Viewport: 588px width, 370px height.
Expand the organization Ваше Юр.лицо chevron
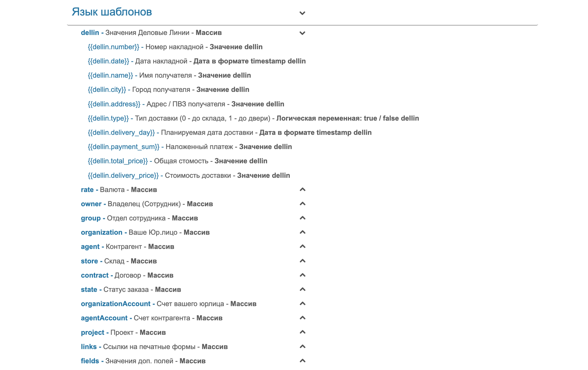click(302, 232)
